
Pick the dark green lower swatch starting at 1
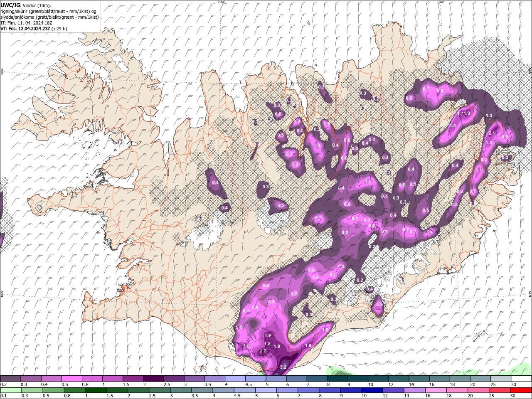(x=96, y=390)
